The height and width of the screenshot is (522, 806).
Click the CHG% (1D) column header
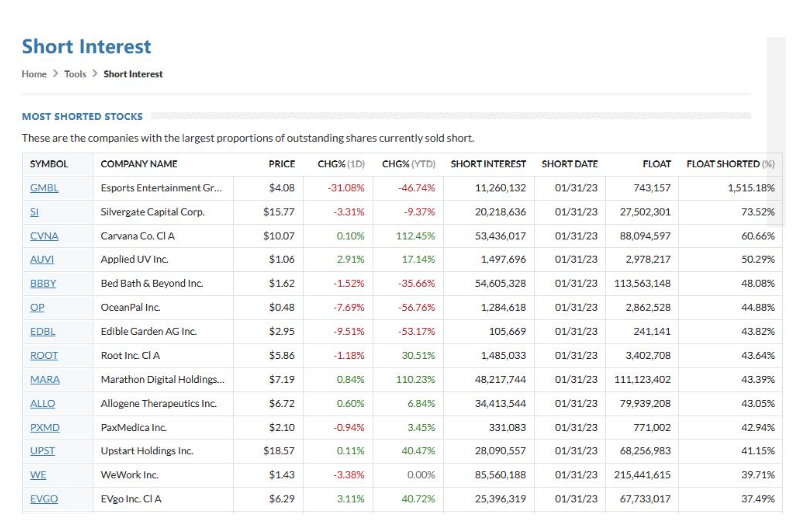pyautogui.click(x=341, y=164)
